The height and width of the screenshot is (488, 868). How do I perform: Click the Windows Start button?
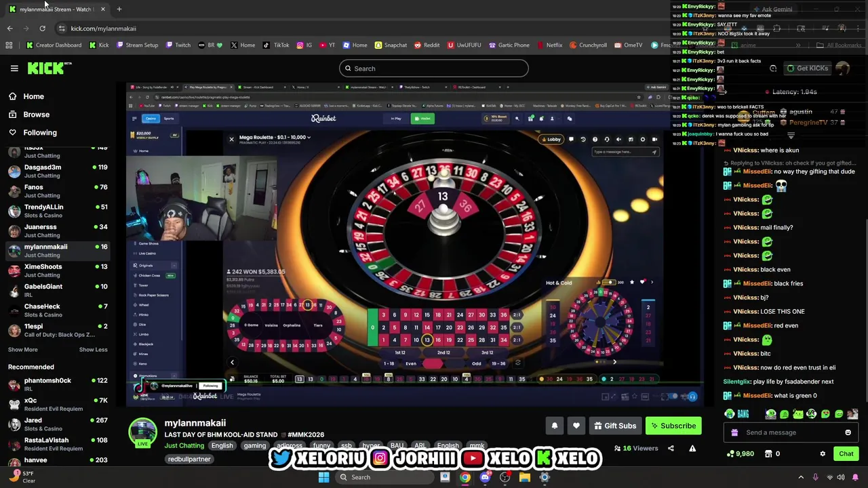click(x=323, y=477)
